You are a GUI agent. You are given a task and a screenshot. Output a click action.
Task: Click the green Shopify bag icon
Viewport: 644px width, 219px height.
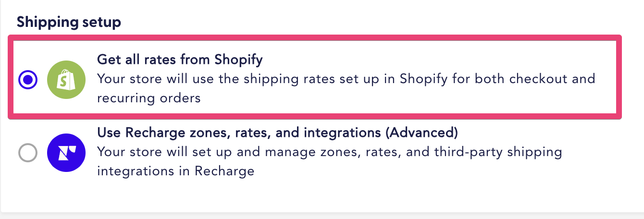pos(66,80)
